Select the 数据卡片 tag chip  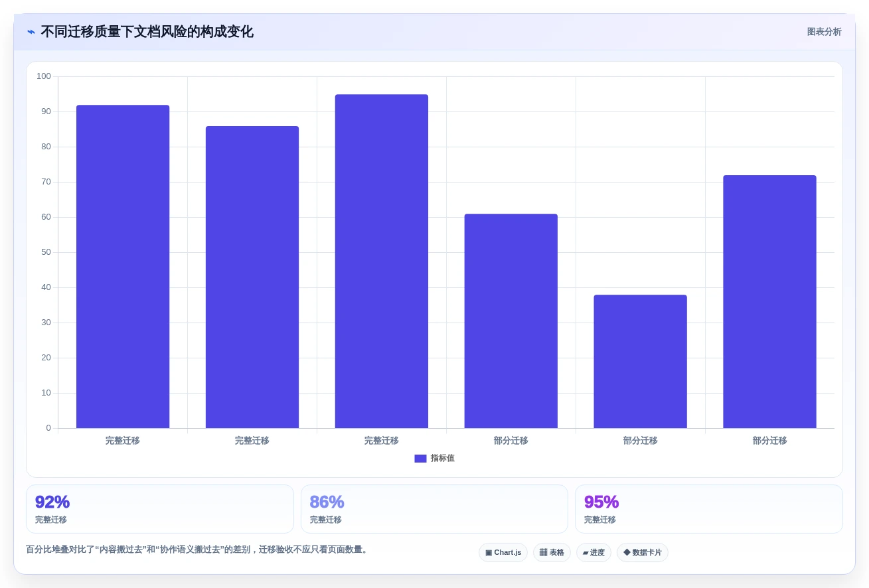point(643,553)
